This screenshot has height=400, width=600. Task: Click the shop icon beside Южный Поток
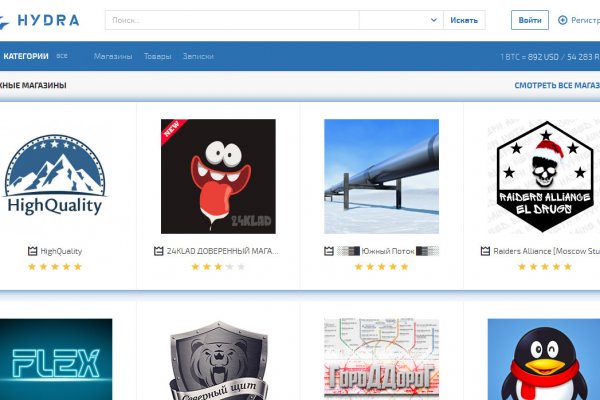click(x=329, y=251)
